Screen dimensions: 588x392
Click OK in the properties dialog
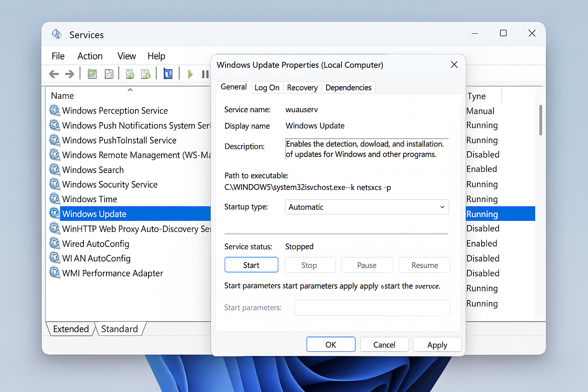[x=331, y=345]
